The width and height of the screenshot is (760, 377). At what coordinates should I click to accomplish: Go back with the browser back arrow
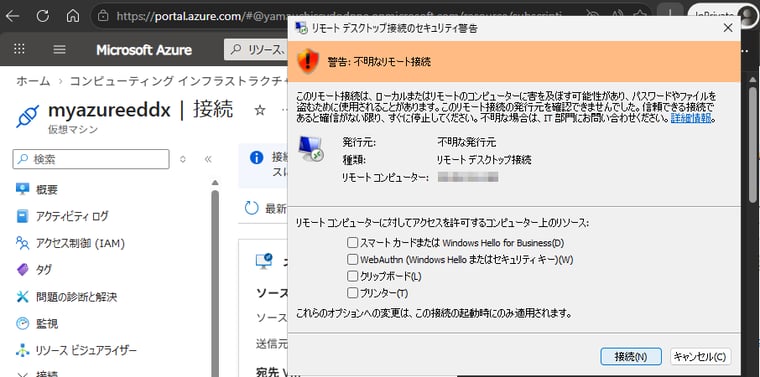[12, 16]
